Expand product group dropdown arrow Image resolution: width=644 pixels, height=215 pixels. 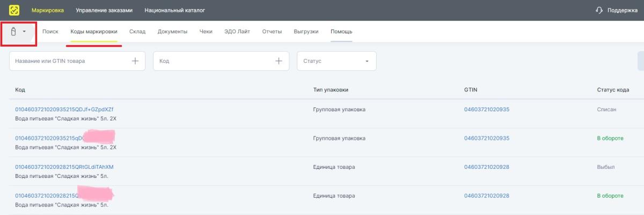click(25, 32)
